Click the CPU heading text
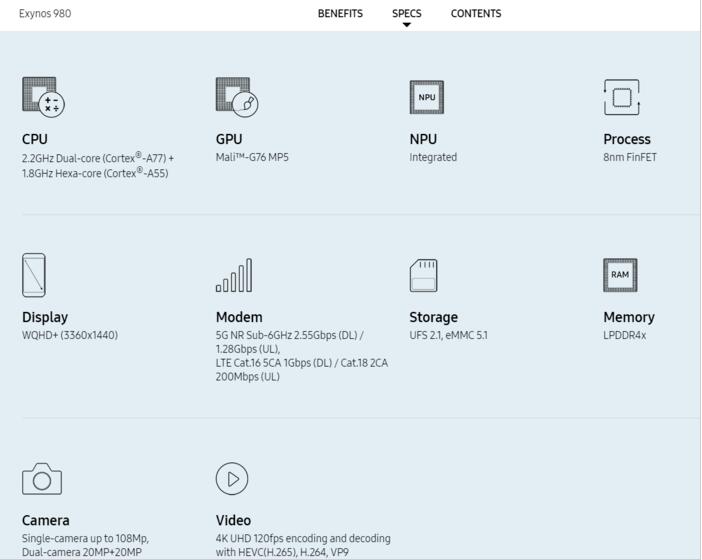This screenshot has height=560, width=702. point(35,139)
